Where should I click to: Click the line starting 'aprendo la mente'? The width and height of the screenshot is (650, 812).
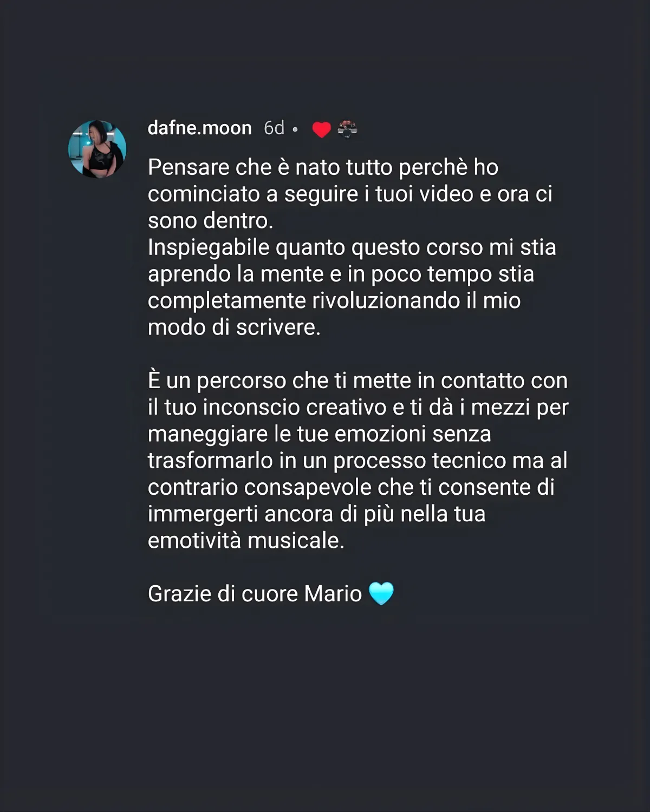click(341, 274)
